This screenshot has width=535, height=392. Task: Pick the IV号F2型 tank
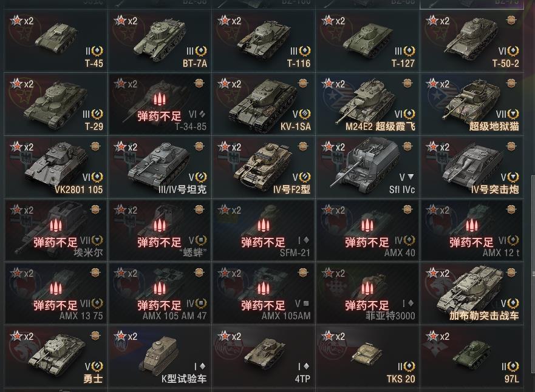click(x=263, y=167)
